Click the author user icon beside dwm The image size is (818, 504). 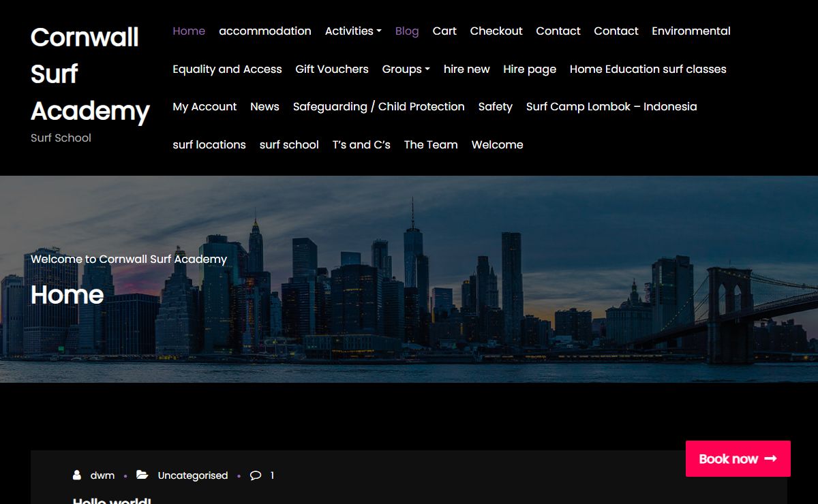[77, 475]
